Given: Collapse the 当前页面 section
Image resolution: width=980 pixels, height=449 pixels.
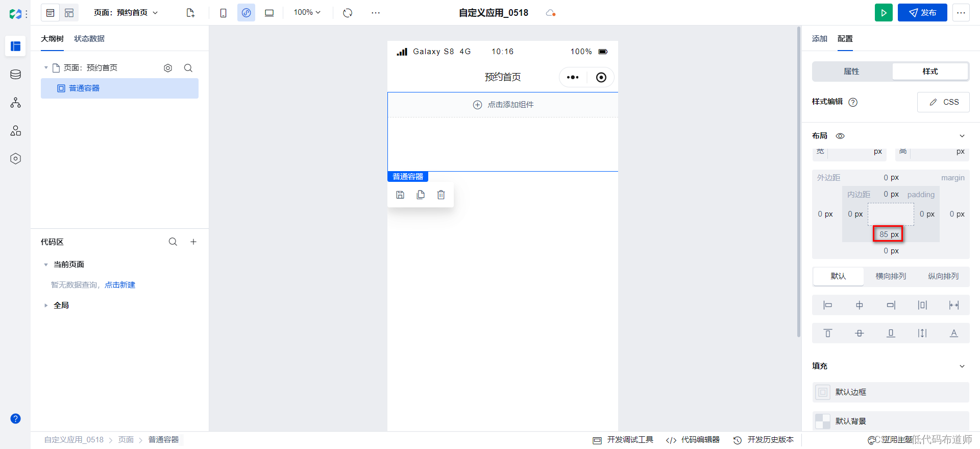Looking at the screenshot, I should 46,265.
